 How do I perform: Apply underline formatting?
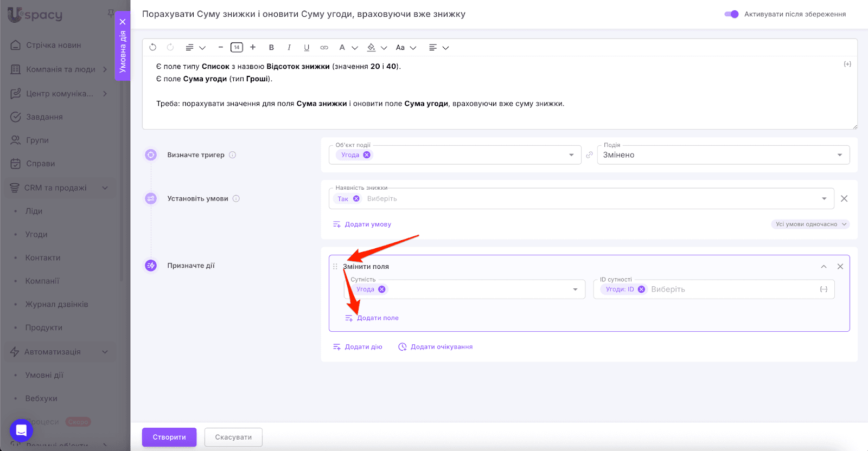(x=307, y=48)
